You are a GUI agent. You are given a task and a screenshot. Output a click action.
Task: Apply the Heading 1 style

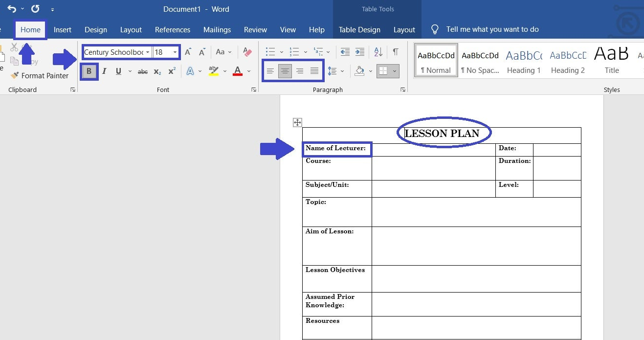(523, 61)
